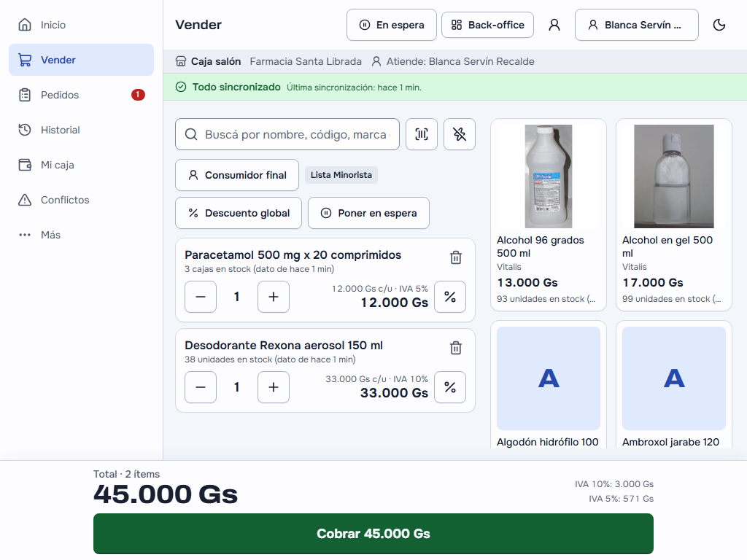
Task: Click the search magnifier icon
Action: (191, 134)
